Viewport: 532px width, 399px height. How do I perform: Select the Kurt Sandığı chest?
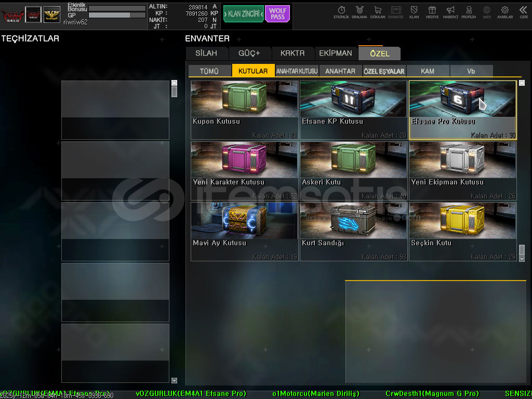[x=353, y=232]
